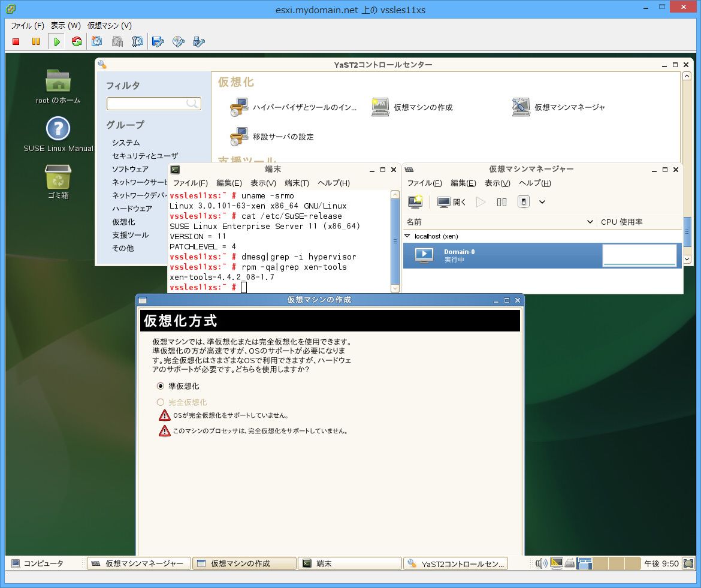Click the floppy drive connect icon
The image size is (701, 588).
point(158,41)
